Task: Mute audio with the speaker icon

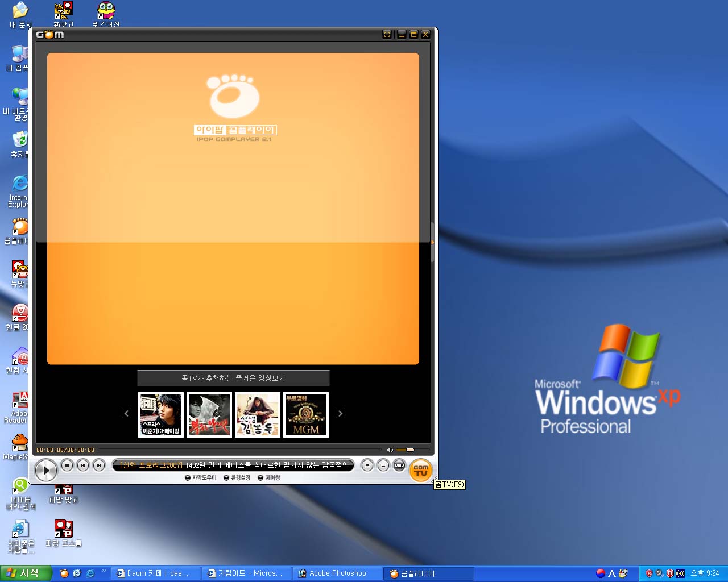Action: 390,450
